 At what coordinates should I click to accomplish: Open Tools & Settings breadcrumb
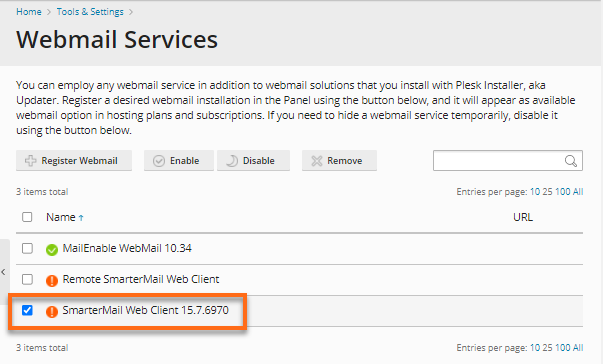(x=90, y=12)
